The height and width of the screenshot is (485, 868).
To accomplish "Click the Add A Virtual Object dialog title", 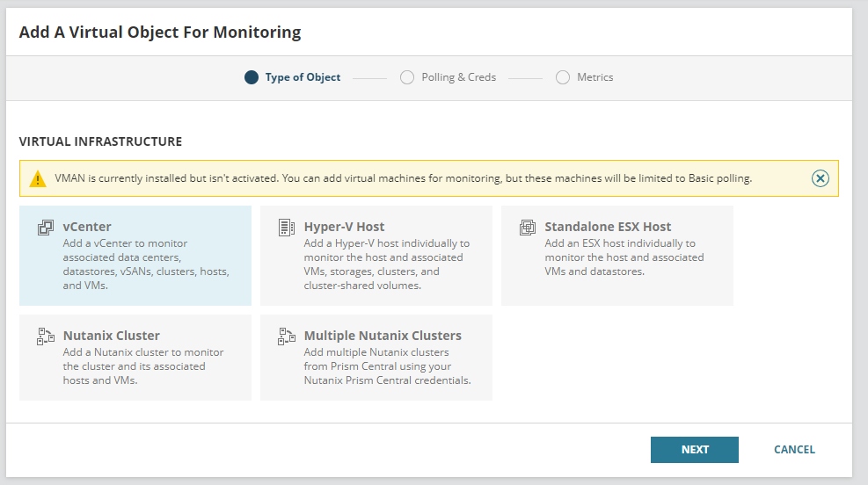I will coord(160,33).
